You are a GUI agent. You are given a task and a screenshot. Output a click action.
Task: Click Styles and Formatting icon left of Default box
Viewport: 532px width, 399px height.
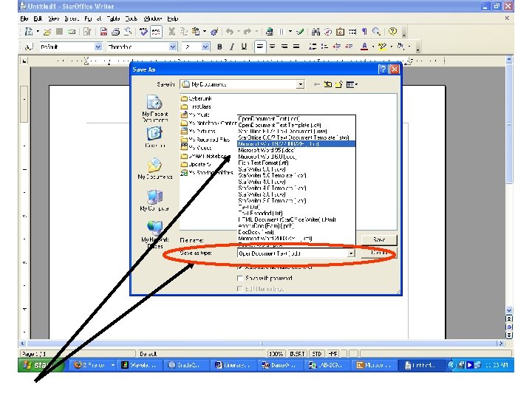(x=29, y=47)
